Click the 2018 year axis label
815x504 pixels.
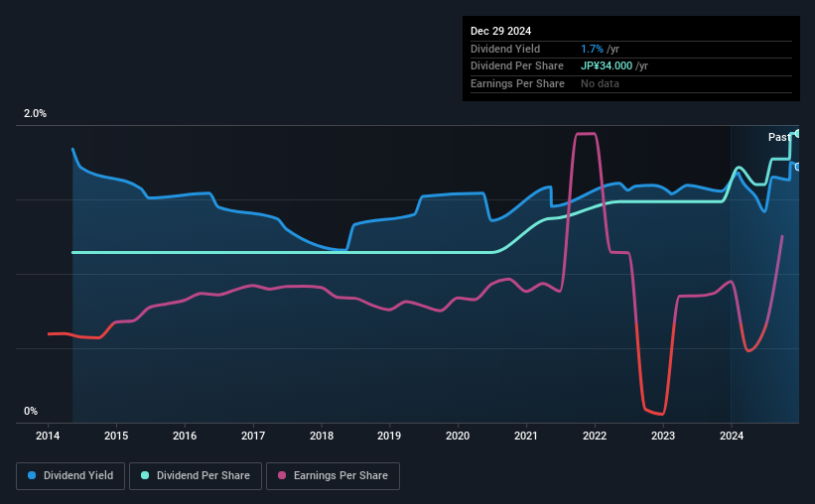322,436
